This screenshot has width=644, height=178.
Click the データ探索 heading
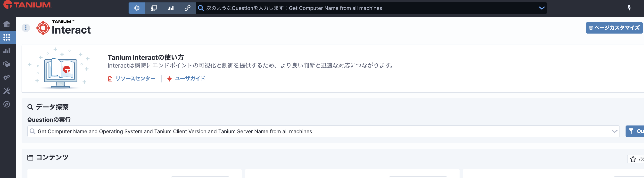tap(52, 107)
